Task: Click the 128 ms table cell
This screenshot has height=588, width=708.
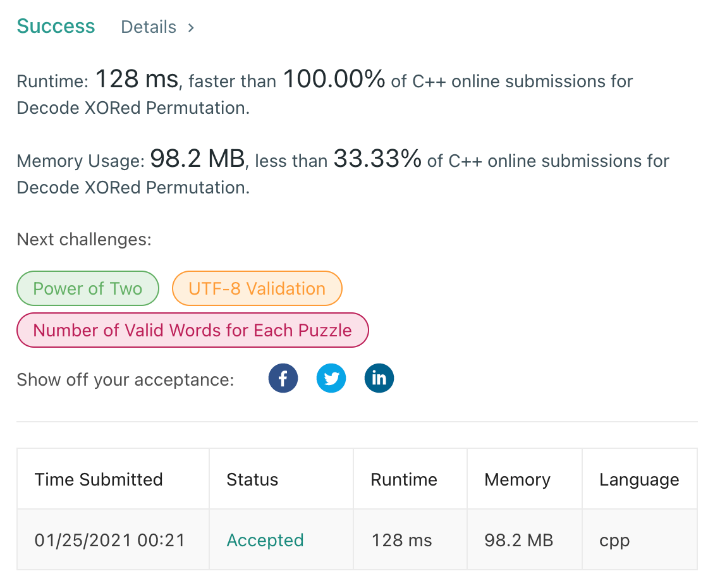Action: [401, 541]
